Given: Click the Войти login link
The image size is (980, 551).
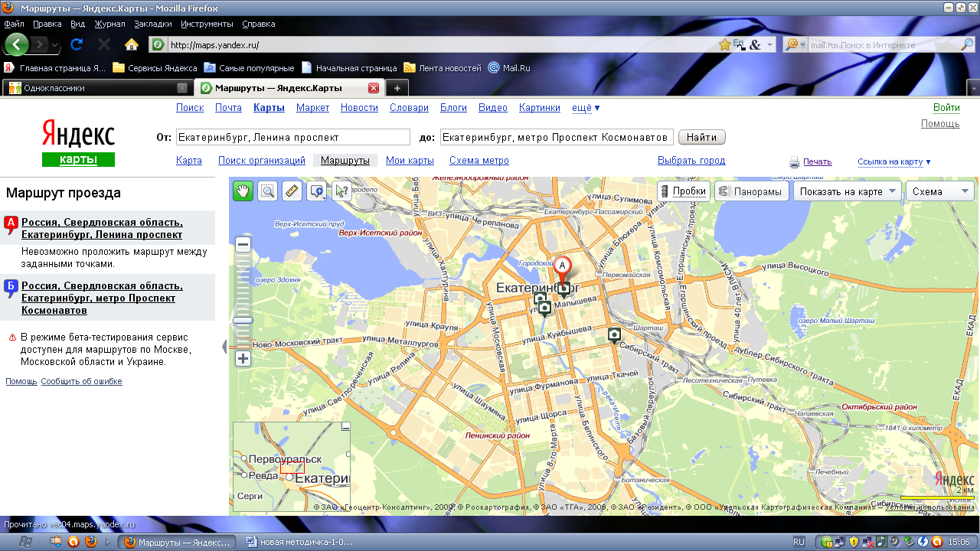Looking at the screenshot, I should pos(946,108).
